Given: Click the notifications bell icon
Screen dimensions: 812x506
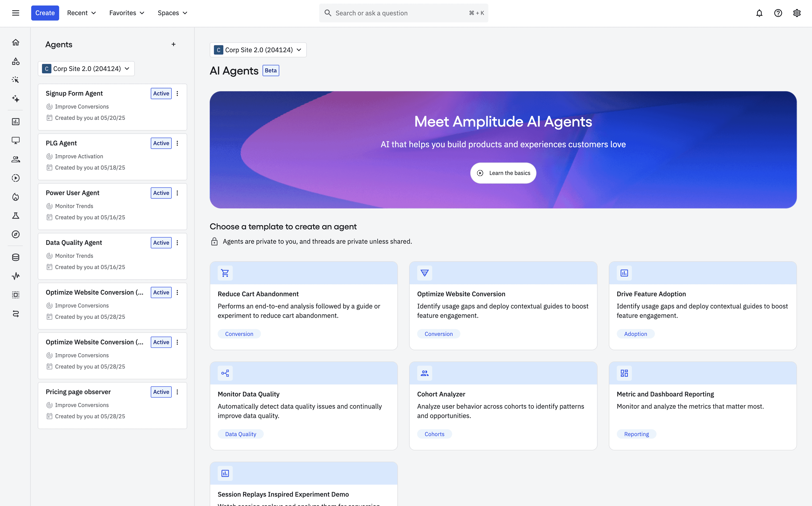Looking at the screenshot, I should click(759, 13).
